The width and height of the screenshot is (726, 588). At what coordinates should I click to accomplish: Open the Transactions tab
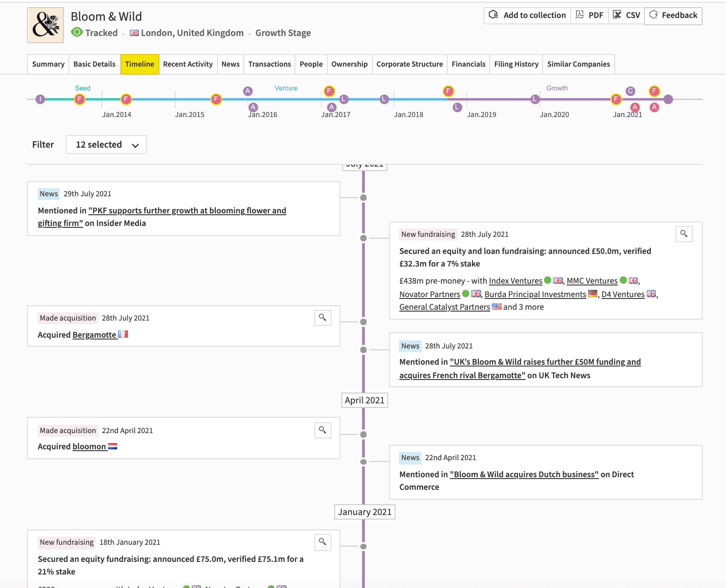point(270,64)
